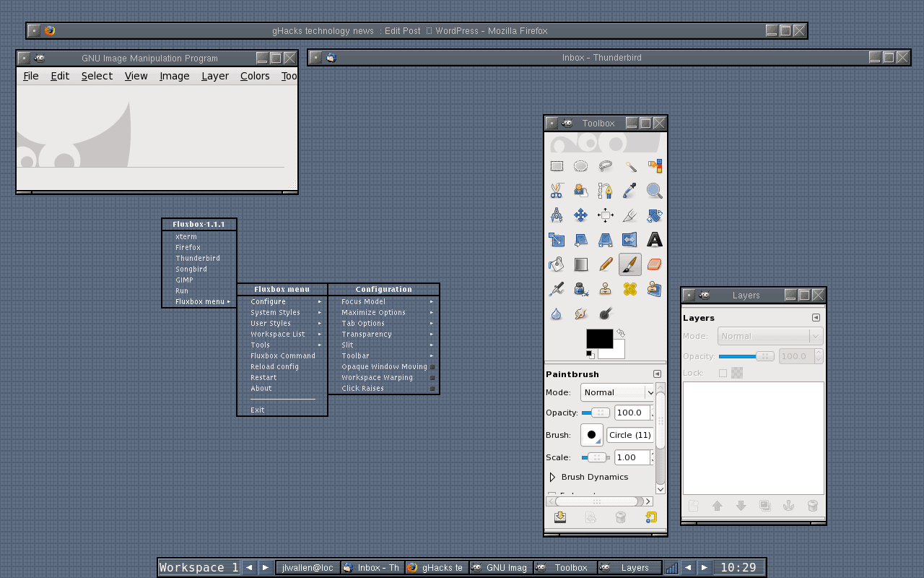
Task: Reset tool options to defaults
Action: pos(650,517)
